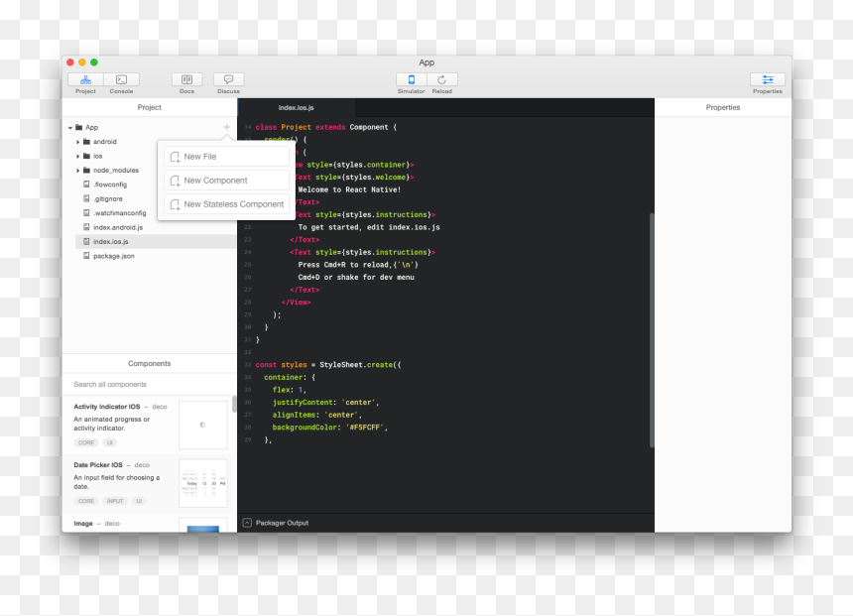Click the 'Welcome to React Native!' code line
This screenshot has width=853, height=616.
click(x=349, y=189)
